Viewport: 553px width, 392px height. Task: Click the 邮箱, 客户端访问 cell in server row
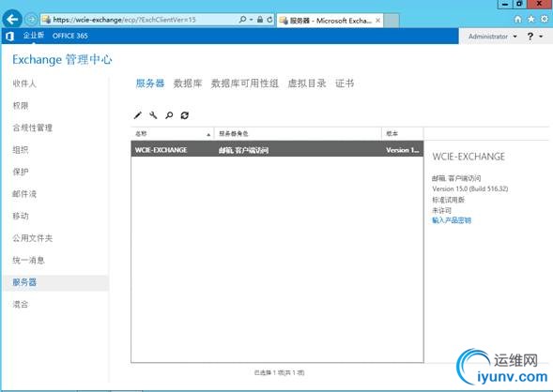coord(243,150)
